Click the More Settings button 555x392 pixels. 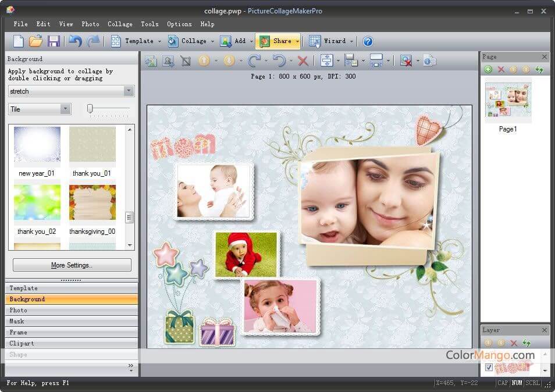click(x=71, y=265)
